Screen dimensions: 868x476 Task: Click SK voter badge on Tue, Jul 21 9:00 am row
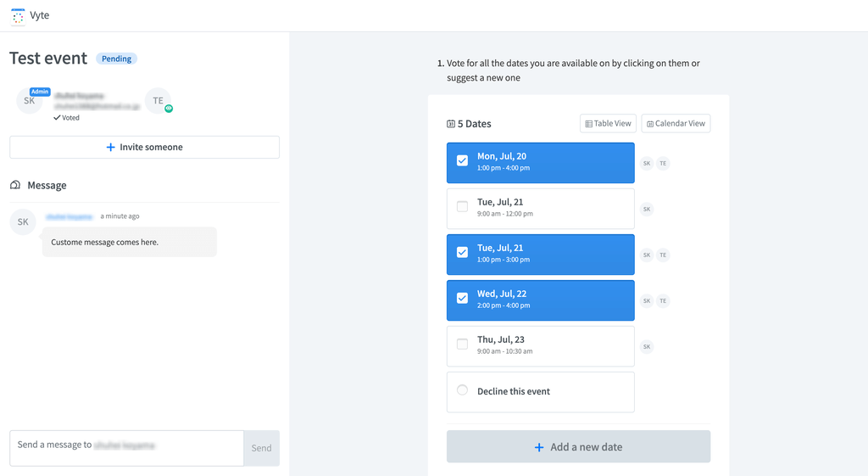click(x=647, y=209)
